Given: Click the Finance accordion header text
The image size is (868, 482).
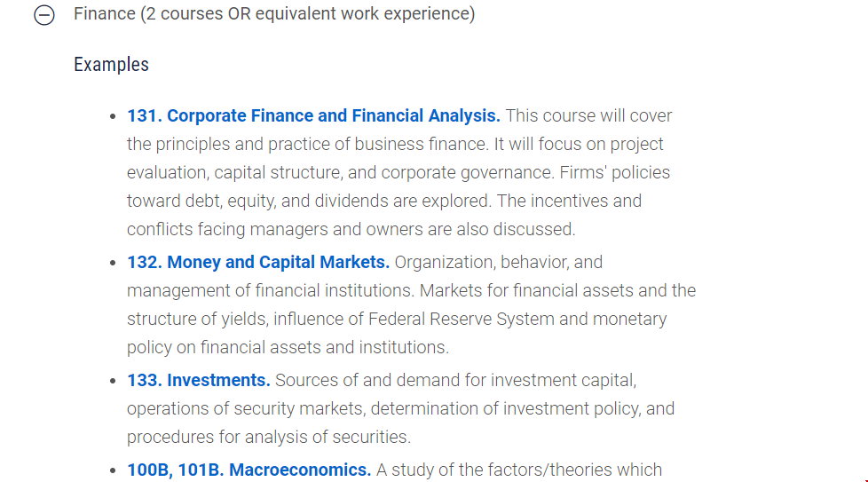Looking at the screenshot, I should 274,14.
